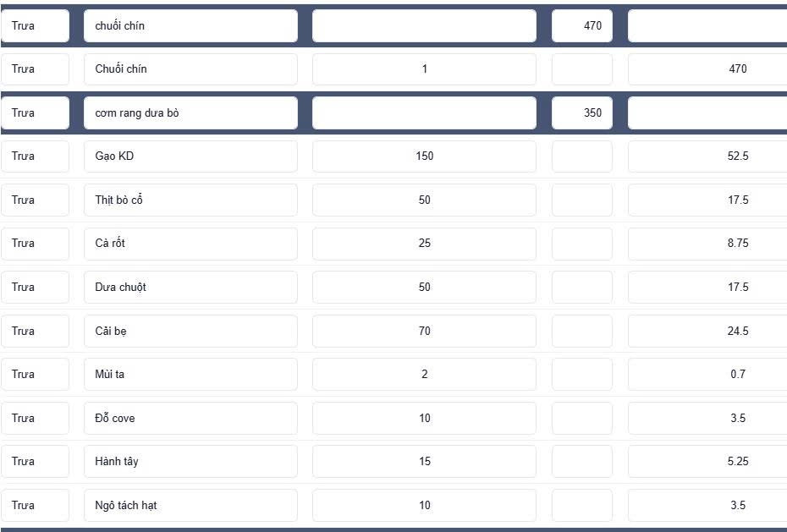
Task: Select the 'Đỗ cove' ingredient field
Action: click(x=190, y=418)
